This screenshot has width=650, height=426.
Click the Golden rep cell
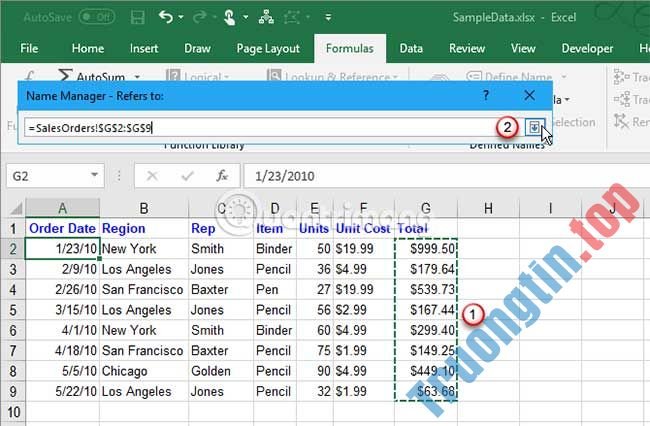(221, 371)
